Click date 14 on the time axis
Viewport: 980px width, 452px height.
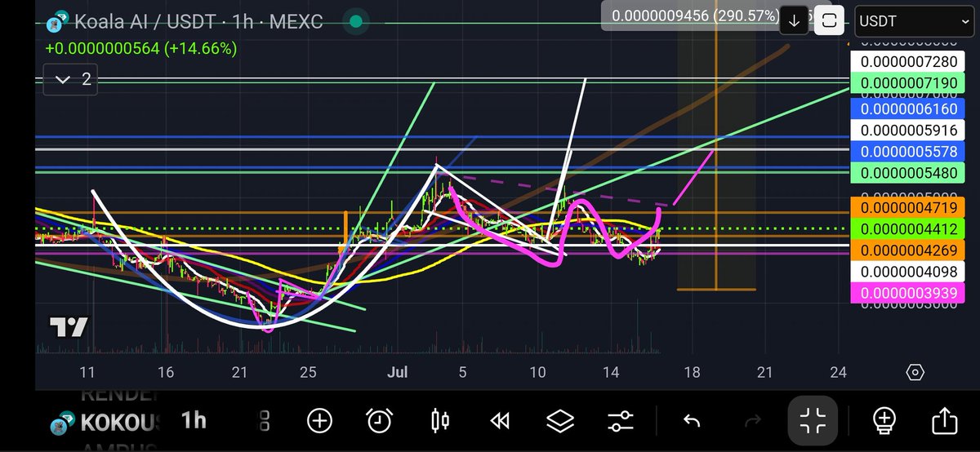pos(610,372)
